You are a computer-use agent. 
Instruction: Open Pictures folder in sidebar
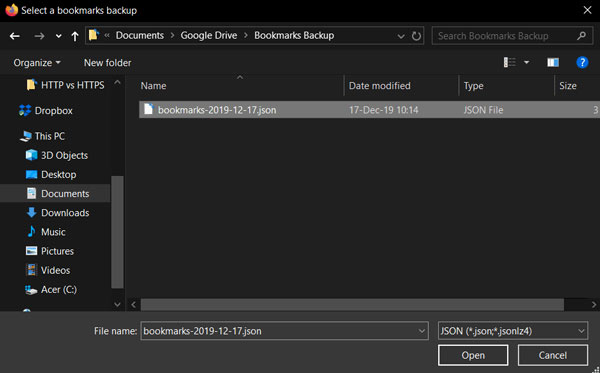50,251
